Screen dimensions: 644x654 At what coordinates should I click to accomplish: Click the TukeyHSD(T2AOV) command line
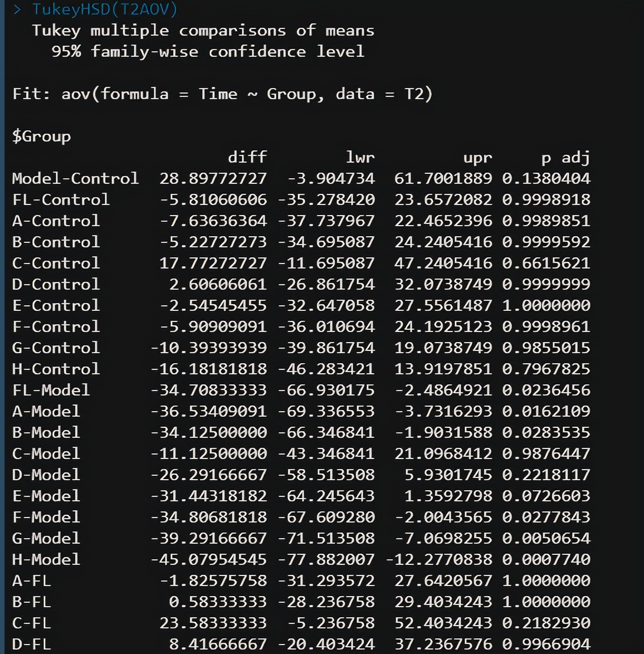[x=104, y=9]
